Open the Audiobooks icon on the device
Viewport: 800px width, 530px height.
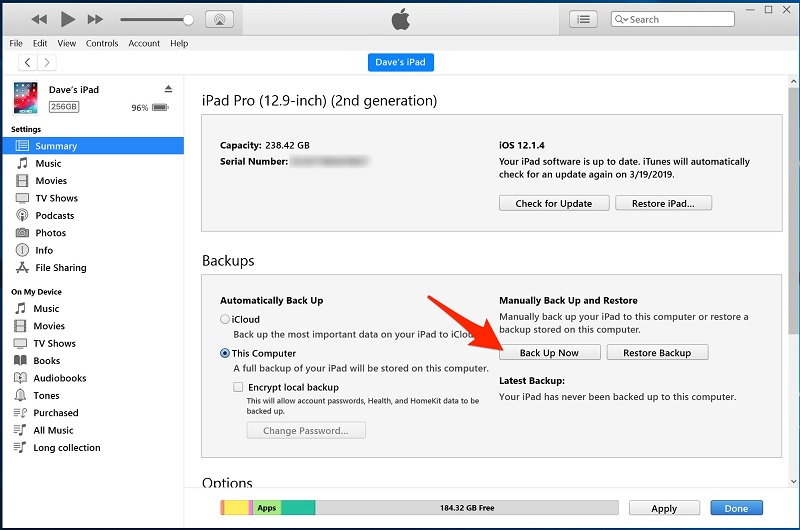click(20, 378)
